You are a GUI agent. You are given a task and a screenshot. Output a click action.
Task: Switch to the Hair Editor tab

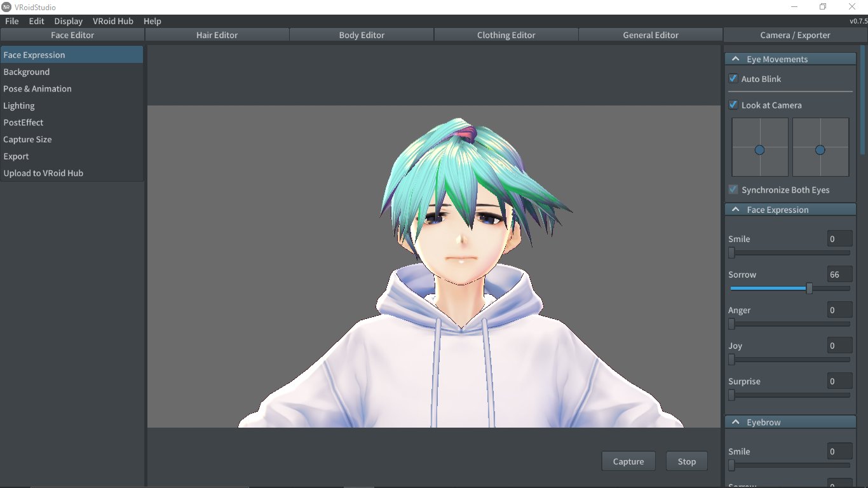point(217,35)
